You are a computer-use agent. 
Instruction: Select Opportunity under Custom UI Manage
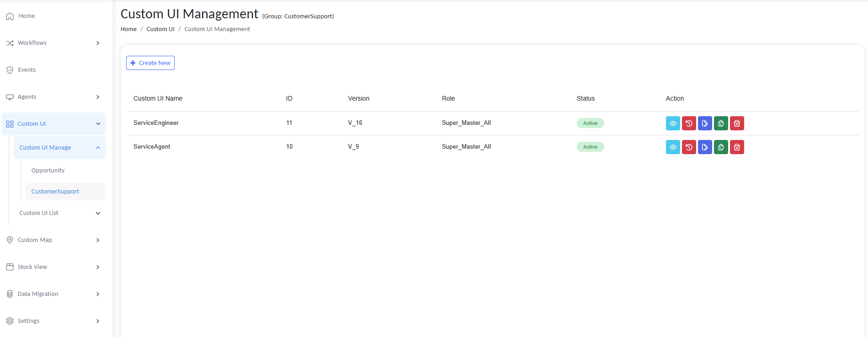point(48,171)
